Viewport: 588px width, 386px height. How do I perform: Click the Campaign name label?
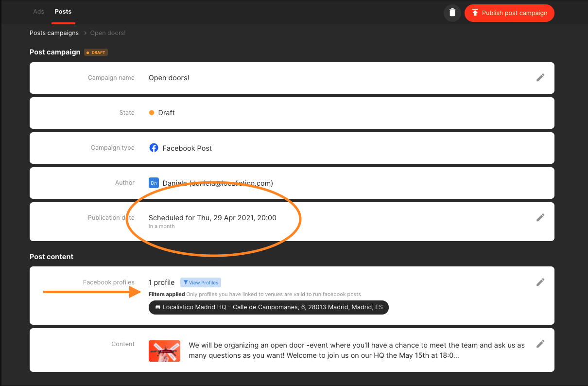pos(111,78)
